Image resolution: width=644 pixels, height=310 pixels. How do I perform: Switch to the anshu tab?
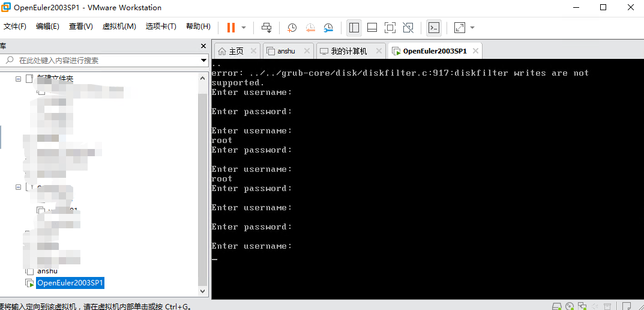click(286, 51)
